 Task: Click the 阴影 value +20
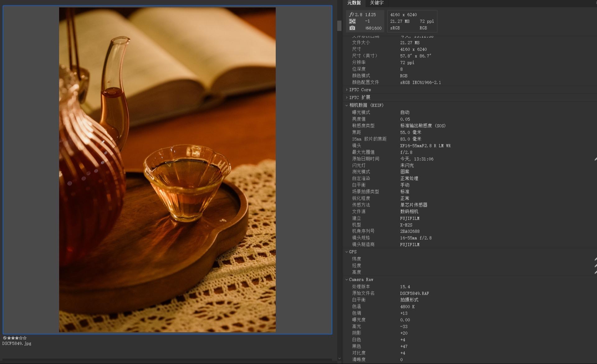(404, 333)
